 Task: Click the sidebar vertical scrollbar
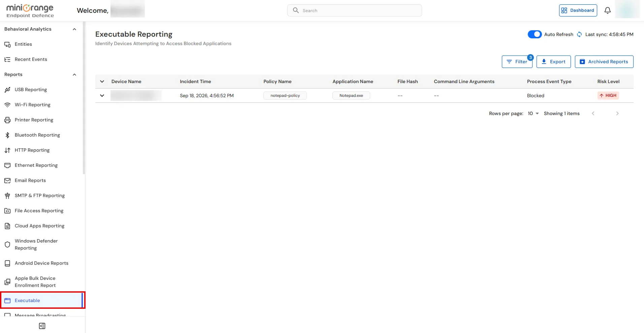tap(84, 98)
